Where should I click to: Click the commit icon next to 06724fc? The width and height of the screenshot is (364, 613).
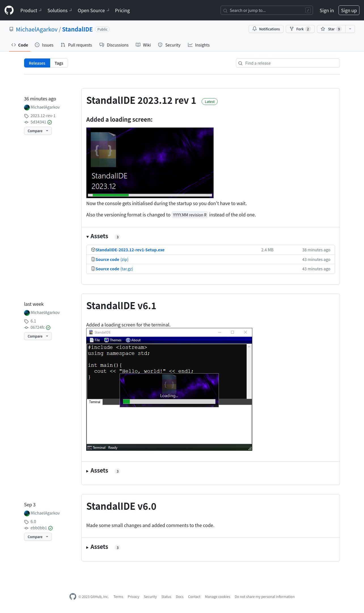[x=26, y=327]
